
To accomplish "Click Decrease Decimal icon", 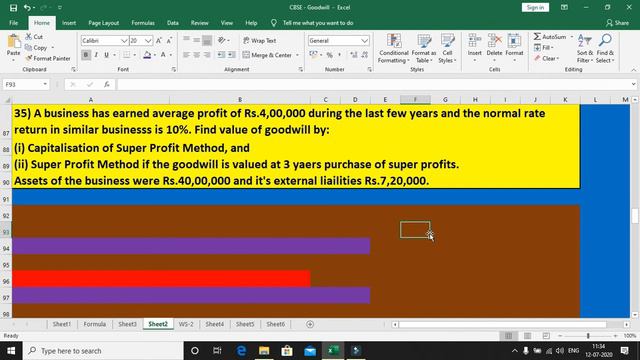I will (364, 55).
